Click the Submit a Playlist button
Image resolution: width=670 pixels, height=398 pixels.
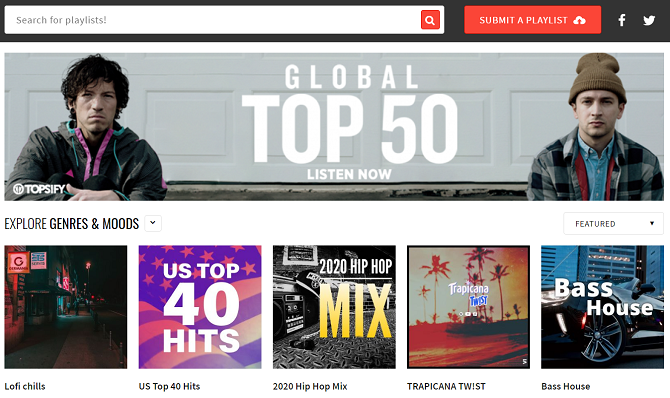pyautogui.click(x=532, y=20)
